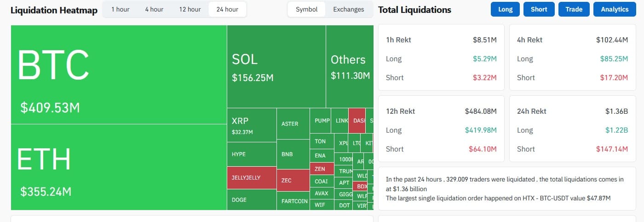Click the BTC heatmap tile
The image size is (644, 222).
coord(119,75)
